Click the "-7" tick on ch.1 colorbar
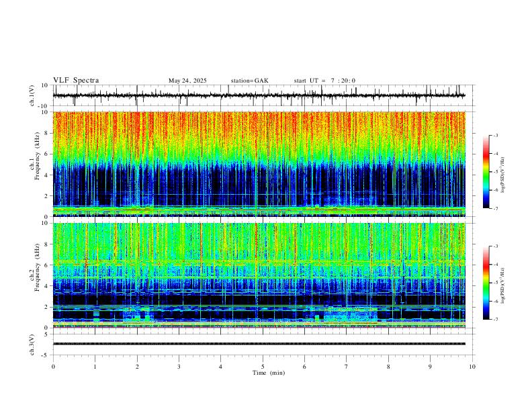 click(496, 209)
